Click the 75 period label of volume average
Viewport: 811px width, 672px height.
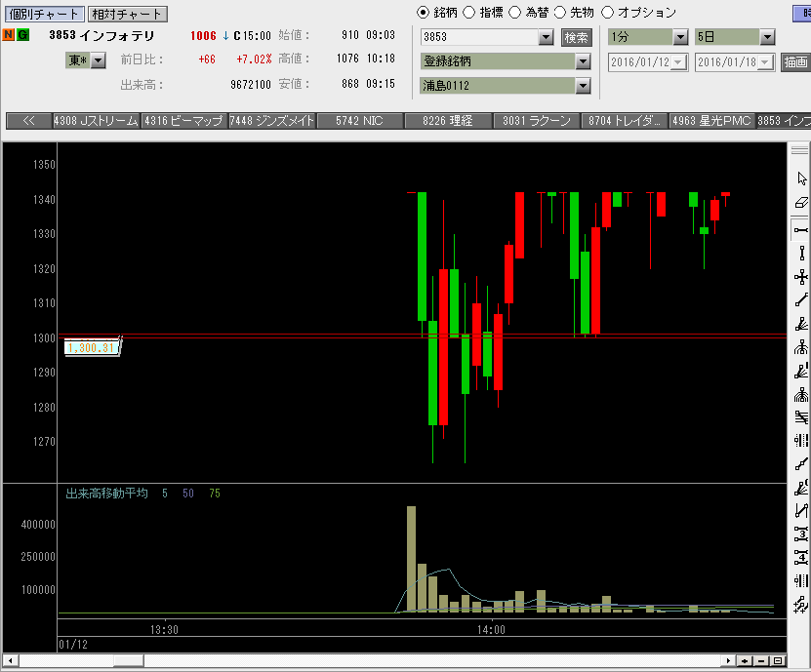tap(215, 494)
